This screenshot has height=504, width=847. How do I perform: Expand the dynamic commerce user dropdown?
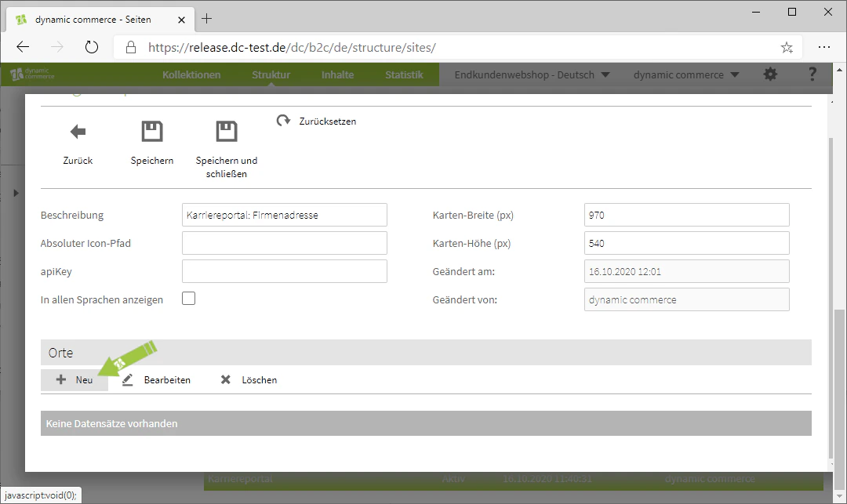pos(686,75)
